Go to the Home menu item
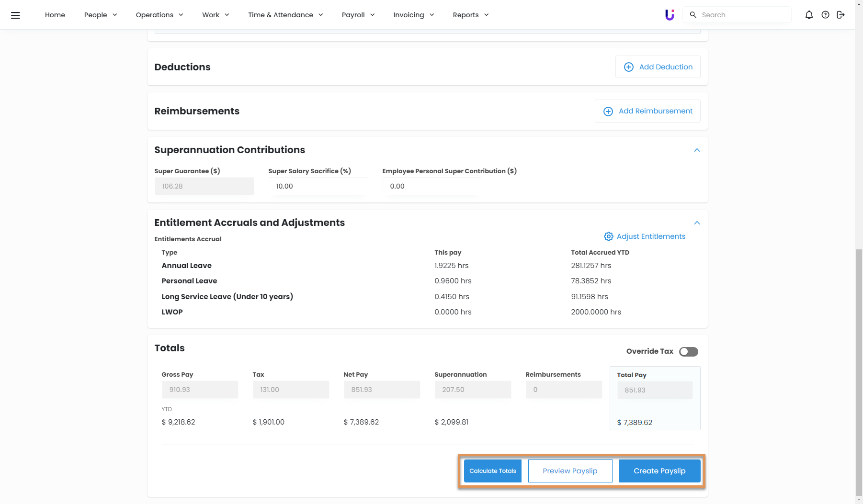Viewport: 863px width, 504px height. pyautogui.click(x=55, y=15)
